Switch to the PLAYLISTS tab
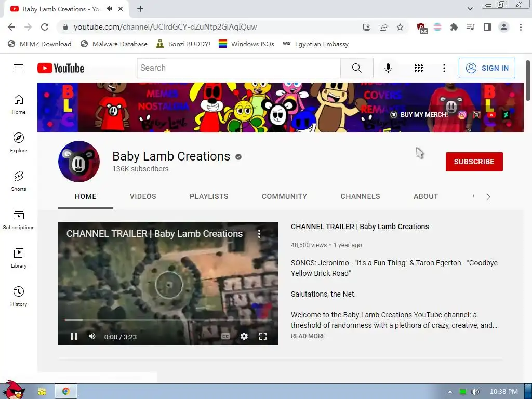 point(209,196)
